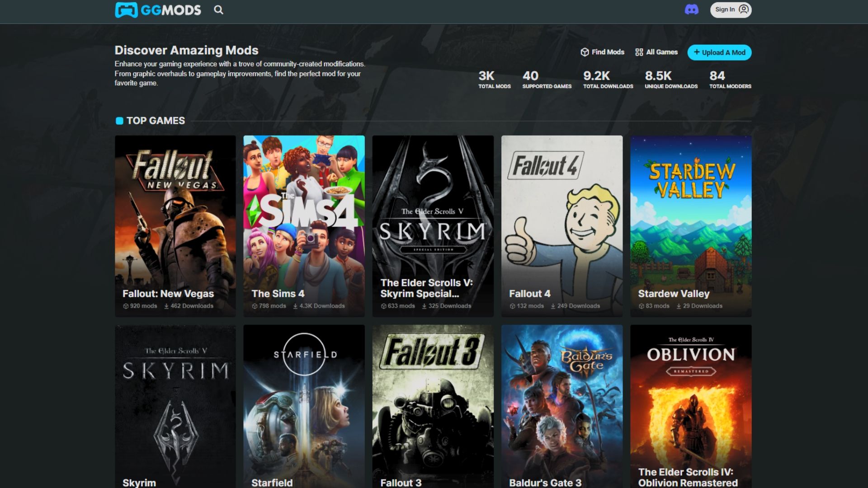Select the Starfield game thumbnail
This screenshot has height=488, width=868.
pyautogui.click(x=304, y=407)
